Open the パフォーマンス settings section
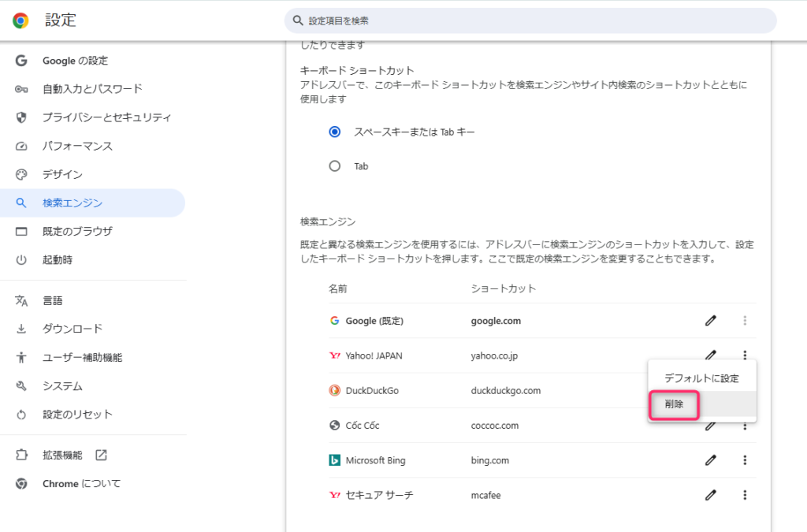The height and width of the screenshot is (532, 807). (x=77, y=146)
